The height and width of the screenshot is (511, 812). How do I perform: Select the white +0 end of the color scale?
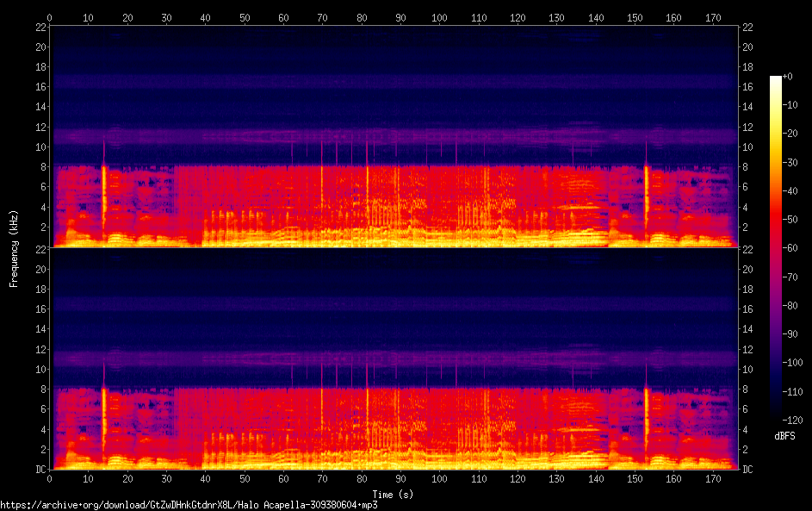tap(776, 79)
